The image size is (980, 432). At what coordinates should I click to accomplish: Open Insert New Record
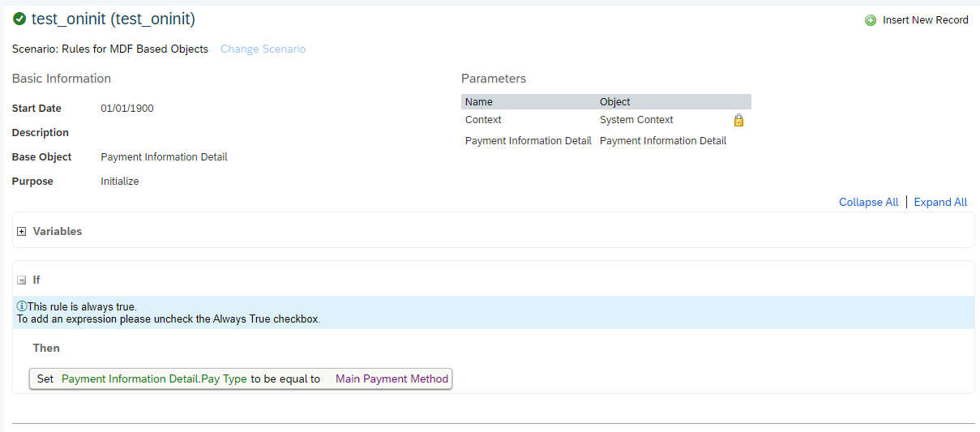tap(926, 20)
